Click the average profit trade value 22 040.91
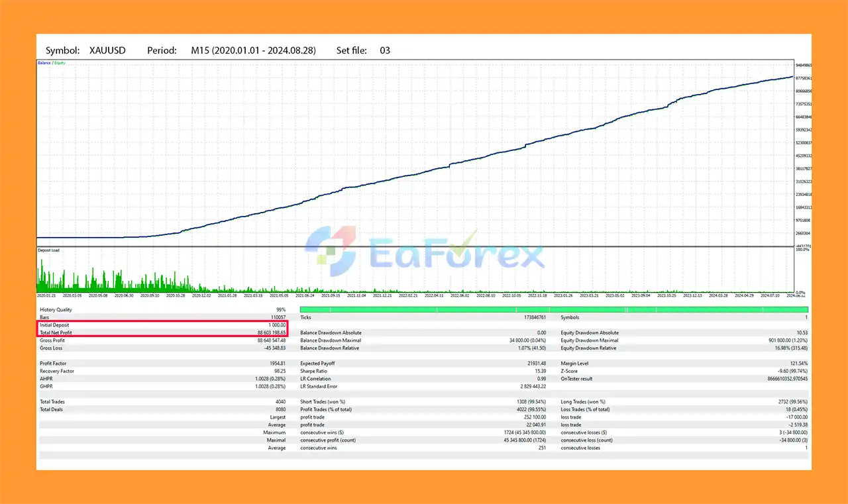Image resolution: width=848 pixels, height=504 pixels. coord(535,425)
